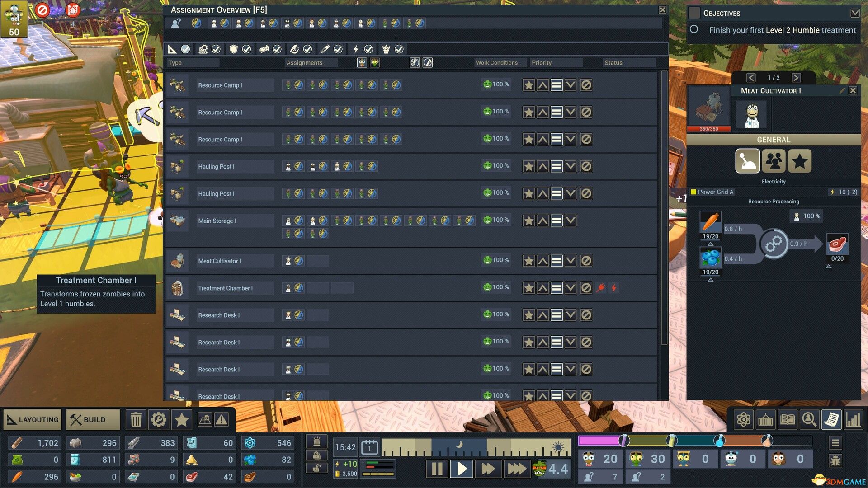868x488 pixels.
Task: Raise priority of first Hauling Post I
Action: (x=542, y=166)
